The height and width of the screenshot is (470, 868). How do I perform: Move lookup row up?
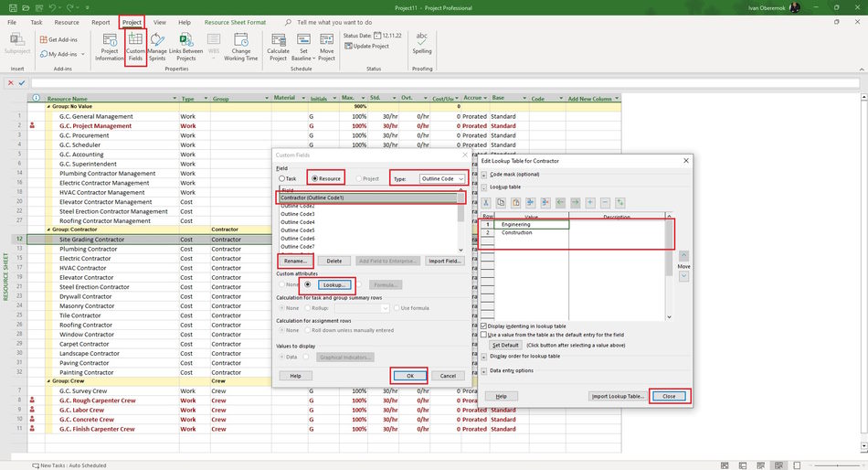(683, 255)
